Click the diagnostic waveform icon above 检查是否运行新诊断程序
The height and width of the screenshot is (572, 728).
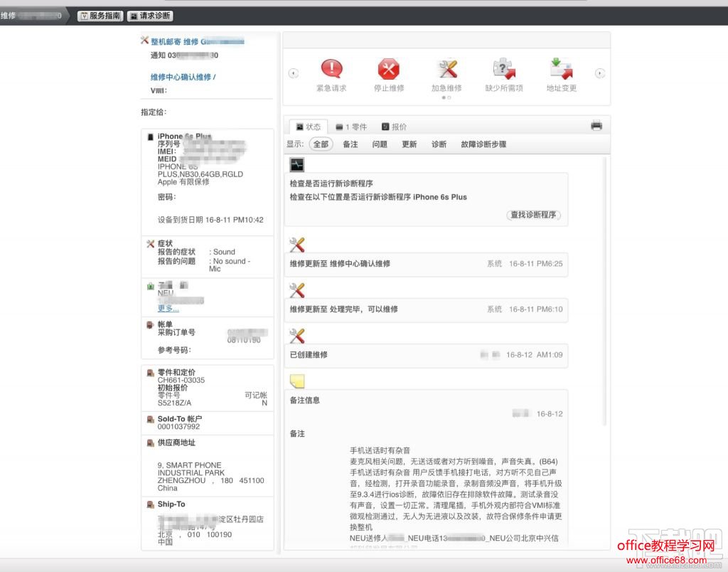[296, 164]
